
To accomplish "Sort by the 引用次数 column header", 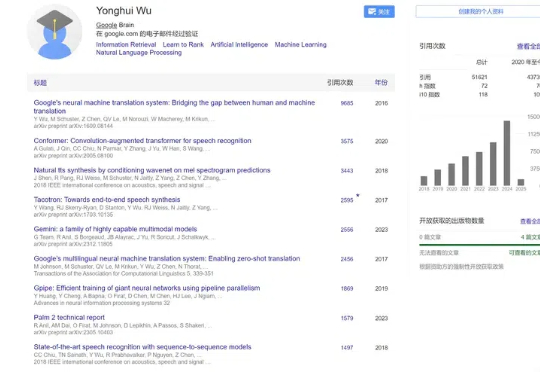I will [x=340, y=83].
